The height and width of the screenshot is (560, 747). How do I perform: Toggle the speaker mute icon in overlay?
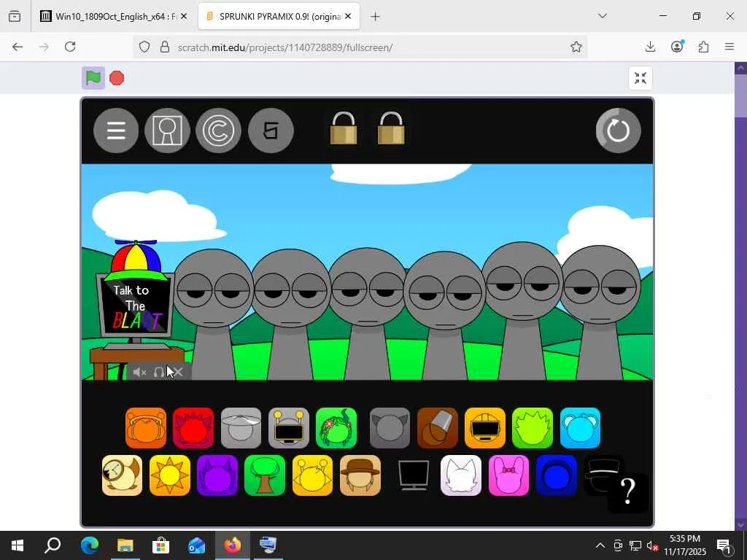point(139,373)
